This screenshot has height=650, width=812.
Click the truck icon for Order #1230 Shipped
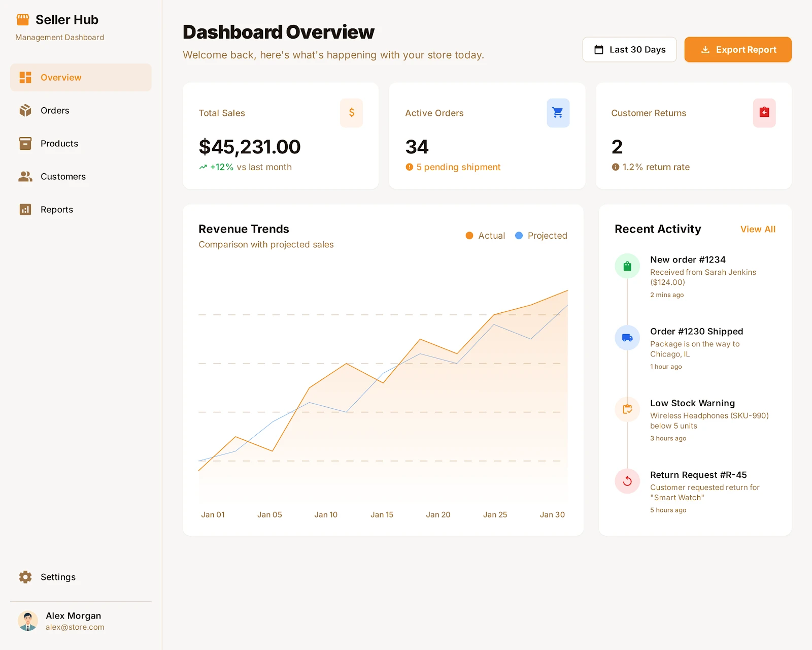coord(627,337)
